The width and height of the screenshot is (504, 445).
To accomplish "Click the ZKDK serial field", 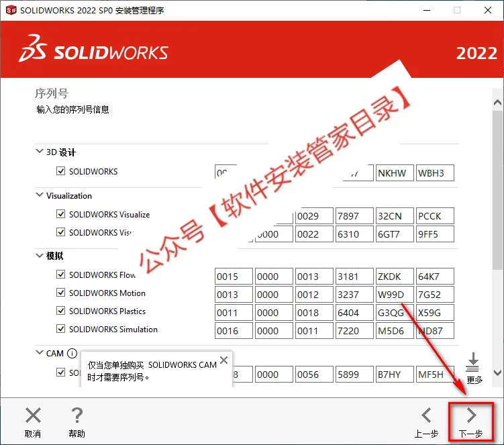I will tap(395, 277).
